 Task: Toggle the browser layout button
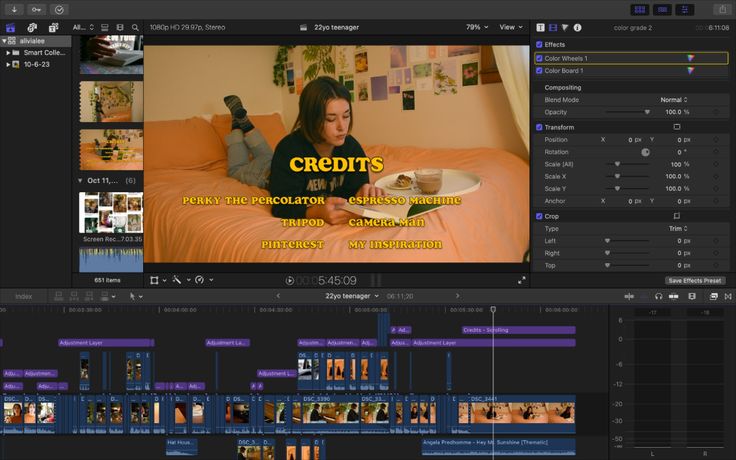coord(640,9)
